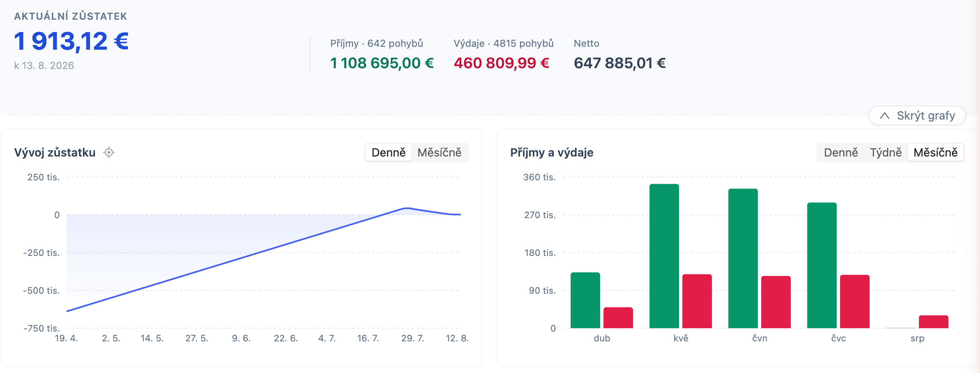Switch balance chart to Denně view
Image resolution: width=980 pixels, height=373 pixels.
(x=389, y=152)
